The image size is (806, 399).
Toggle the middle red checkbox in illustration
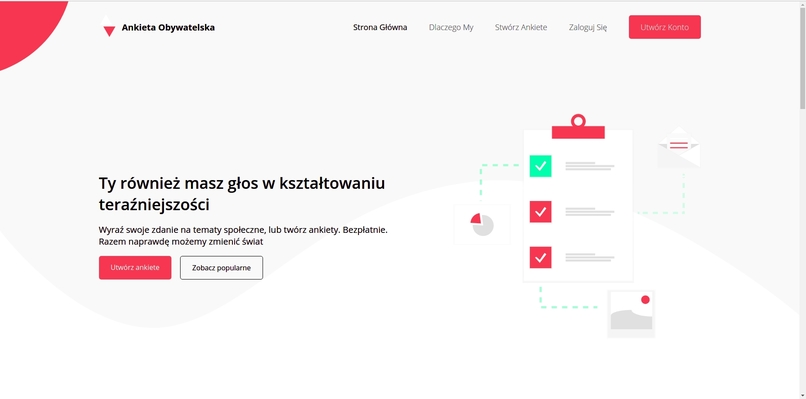[540, 212]
